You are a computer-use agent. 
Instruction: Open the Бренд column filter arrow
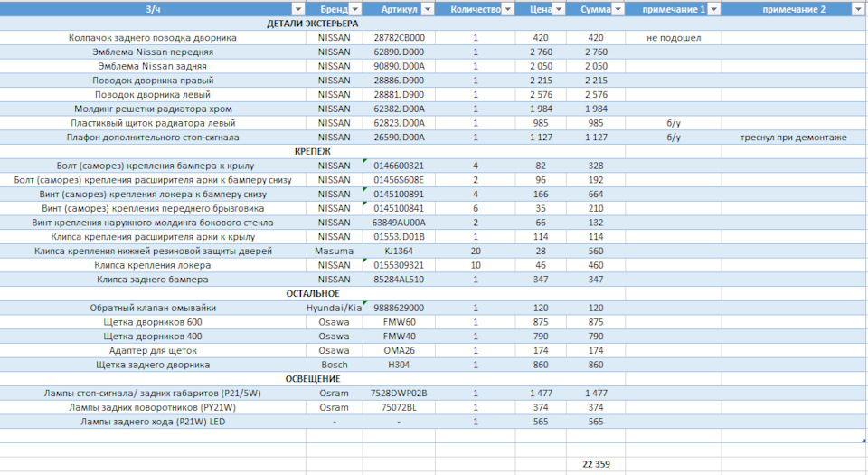coord(354,9)
